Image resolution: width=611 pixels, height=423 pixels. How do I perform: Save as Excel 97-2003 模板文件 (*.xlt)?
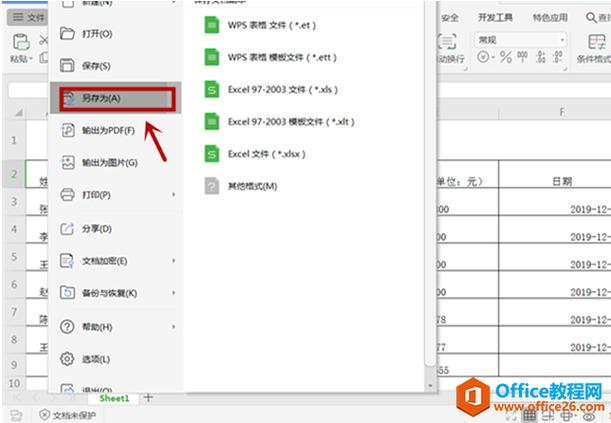[x=279, y=122]
